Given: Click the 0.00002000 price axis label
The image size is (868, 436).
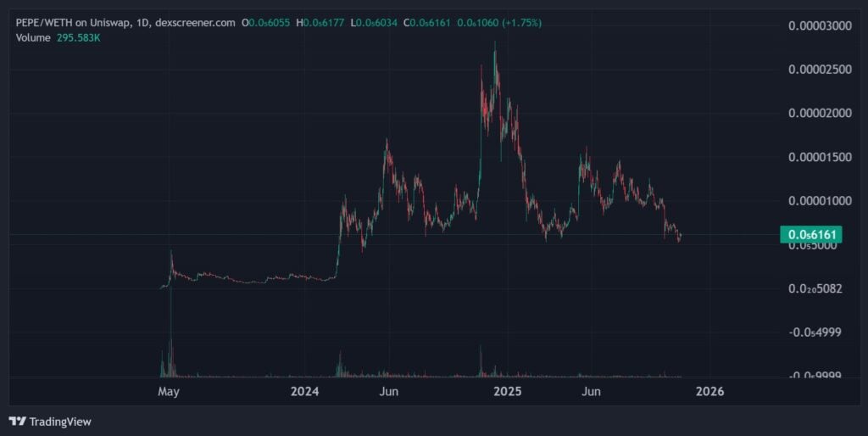Looking at the screenshot, I should pyautogui.click(x=819, y=114).
